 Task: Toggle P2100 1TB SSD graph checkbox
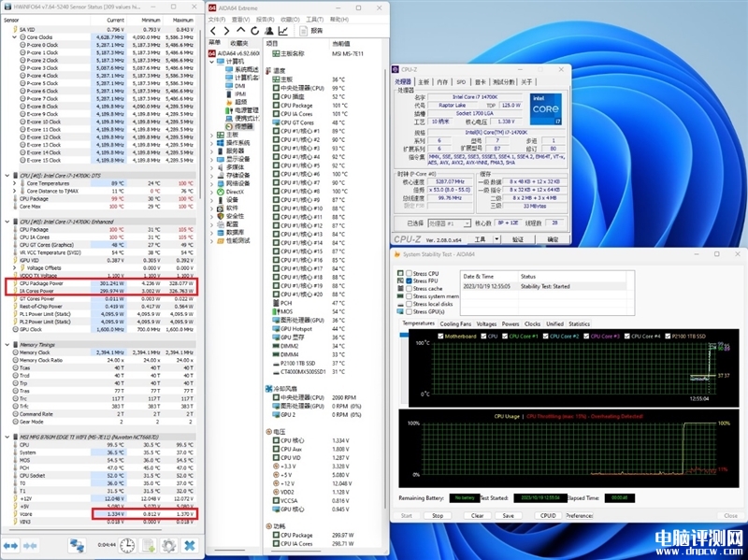click(668, 337)
